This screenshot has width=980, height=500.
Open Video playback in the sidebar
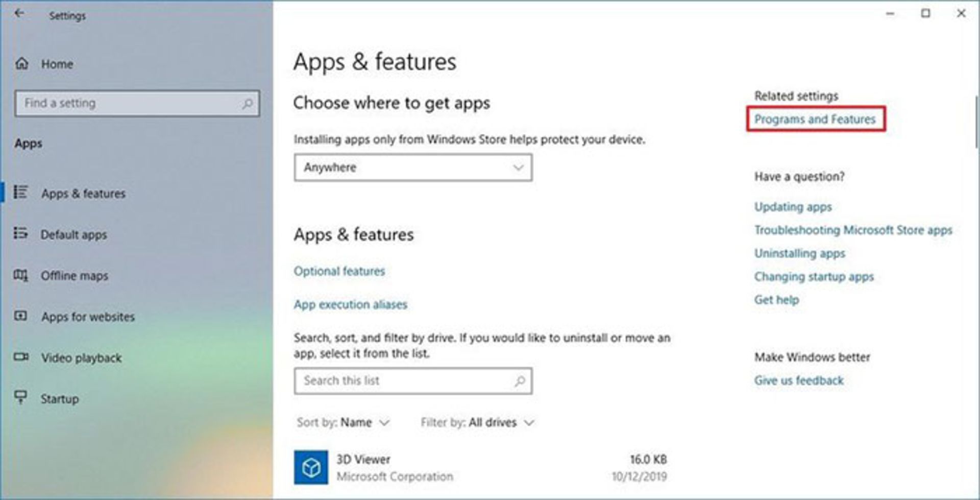coord(81,358)
